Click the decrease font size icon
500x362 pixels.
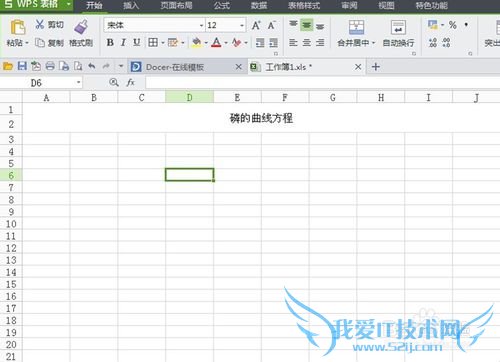272,25
